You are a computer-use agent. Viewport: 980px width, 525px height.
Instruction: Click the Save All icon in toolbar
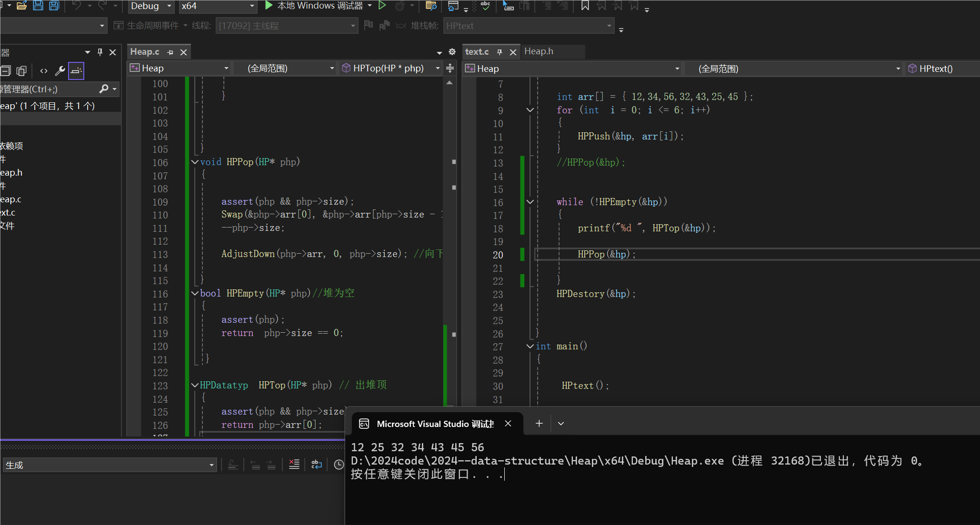click(x=54, y=6)
